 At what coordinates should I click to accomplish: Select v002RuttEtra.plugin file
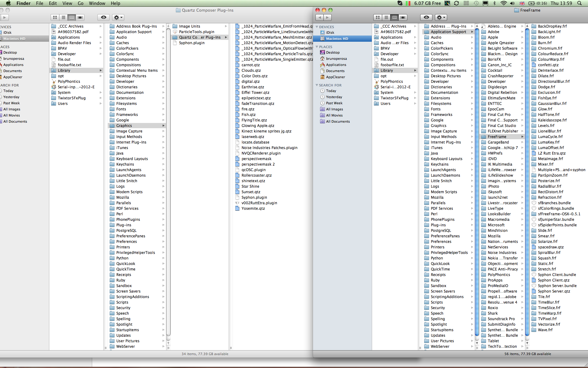pyautogui.click(x=259, y=203)
